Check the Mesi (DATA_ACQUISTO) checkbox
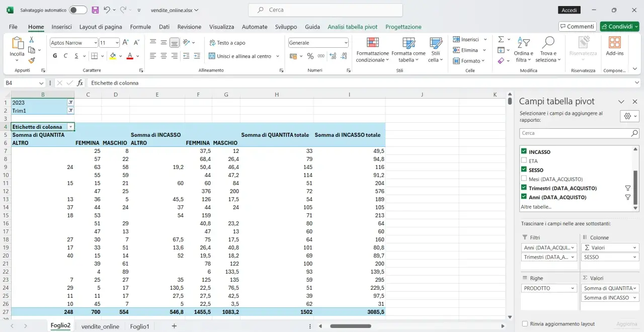Viewport: 644px width, 332px height. (524, 179)
